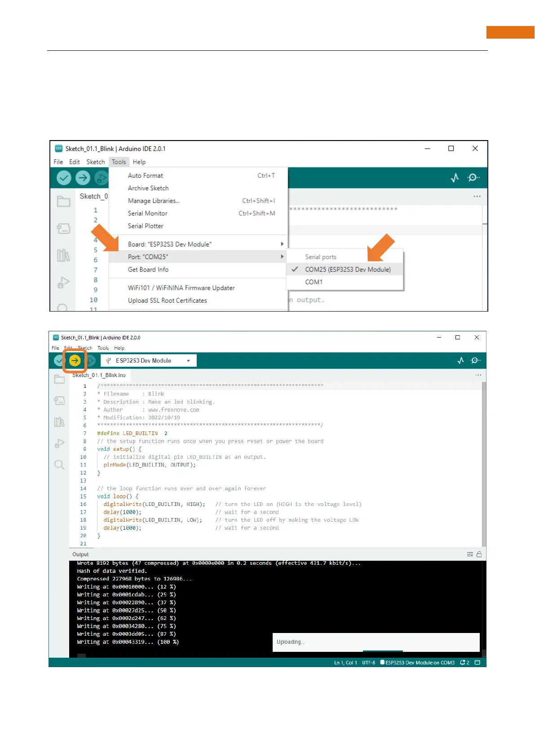Click code line "pinMode(LED_BUILTIN, OUTPUT);"
The image size is (535, 756).
150,465
